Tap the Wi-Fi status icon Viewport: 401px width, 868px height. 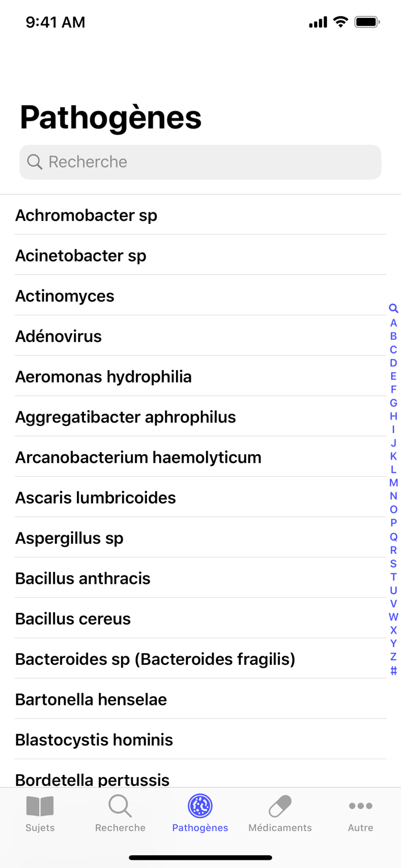point(340,22)
